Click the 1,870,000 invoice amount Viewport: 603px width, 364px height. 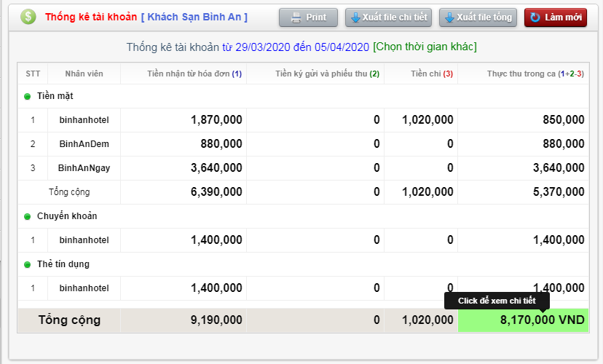[216, 120]
